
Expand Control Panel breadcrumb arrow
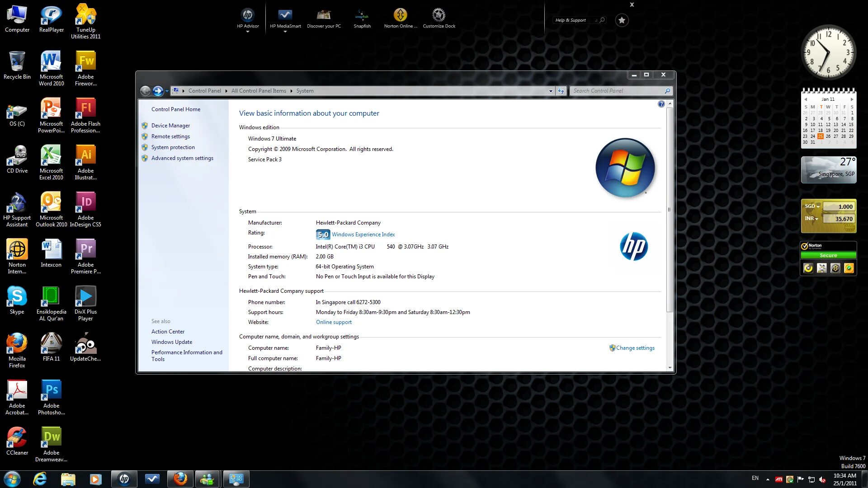click(x=226, y=91)
